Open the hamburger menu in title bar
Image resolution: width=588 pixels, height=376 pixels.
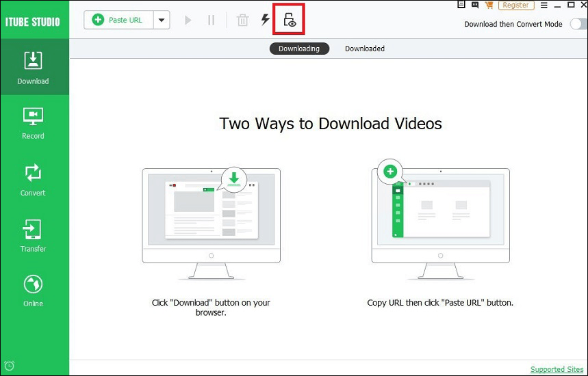point(544,5)
